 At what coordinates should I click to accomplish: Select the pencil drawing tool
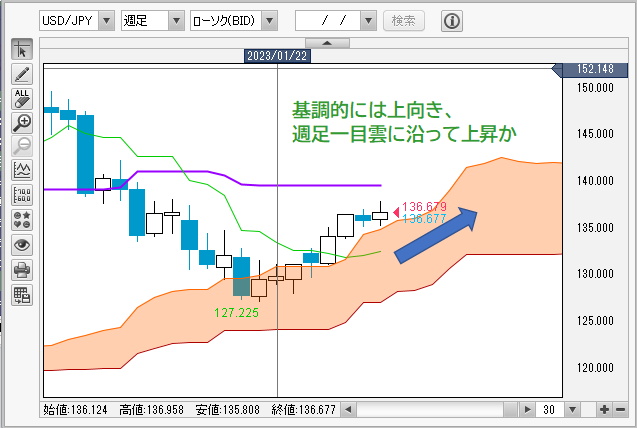[x=22, y=74]
